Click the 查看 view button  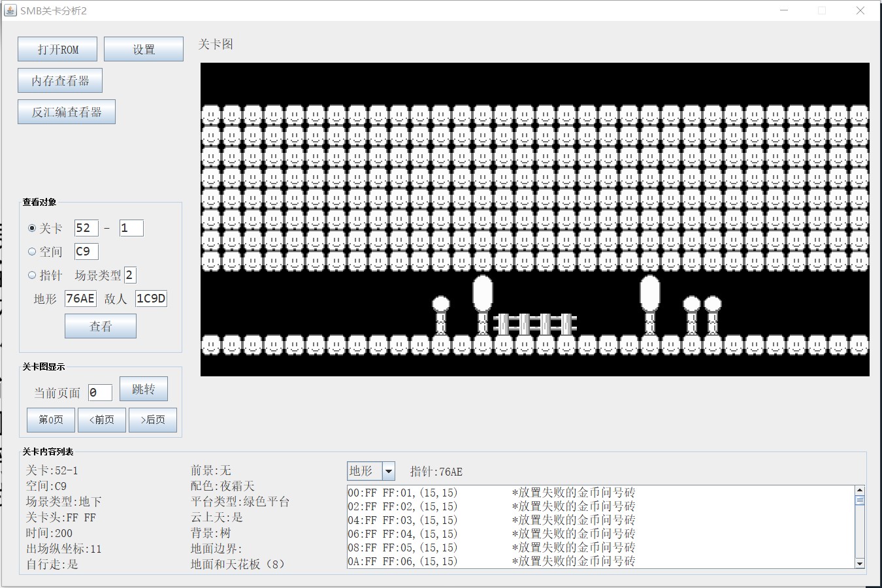click(x=101, y=326)
